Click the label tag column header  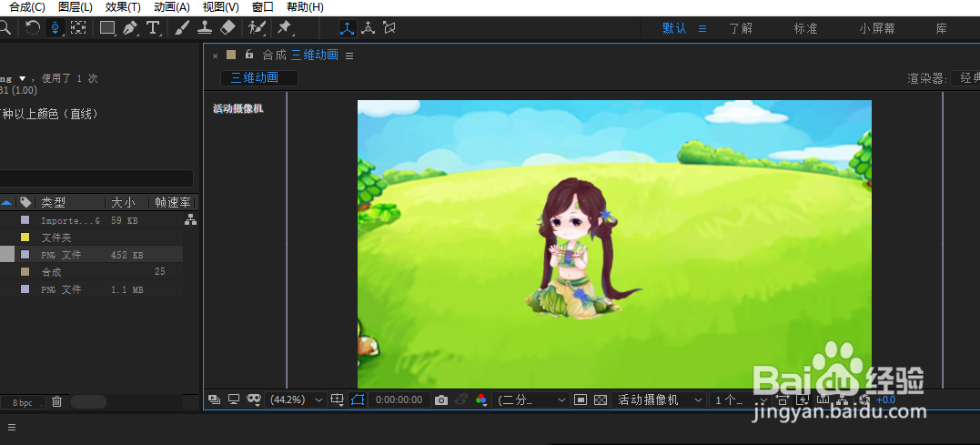(25, 203)
